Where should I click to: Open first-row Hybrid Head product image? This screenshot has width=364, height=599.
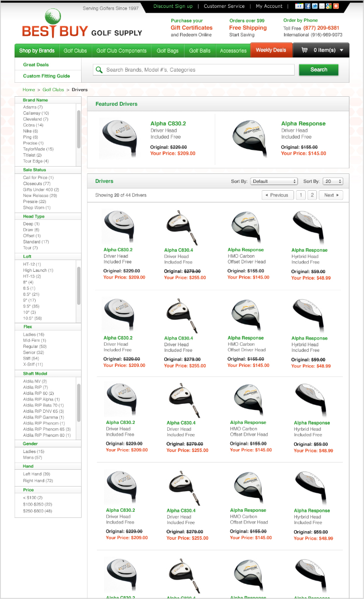click(x=309, y=227)
